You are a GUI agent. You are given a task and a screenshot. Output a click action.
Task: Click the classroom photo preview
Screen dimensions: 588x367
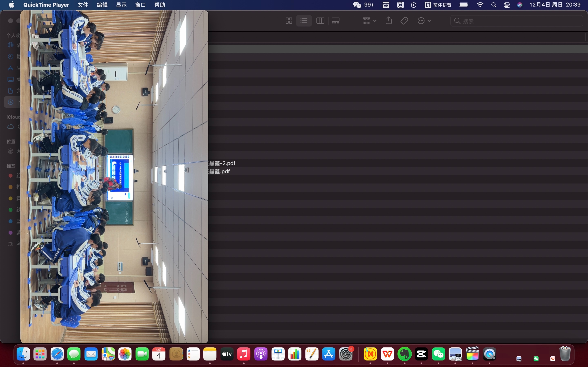[x=114, y=176]
